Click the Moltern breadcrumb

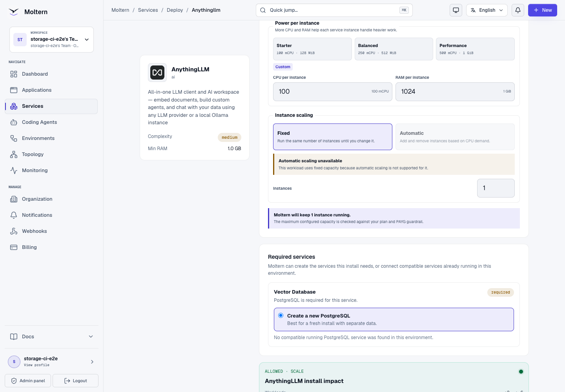pos(120,10)
